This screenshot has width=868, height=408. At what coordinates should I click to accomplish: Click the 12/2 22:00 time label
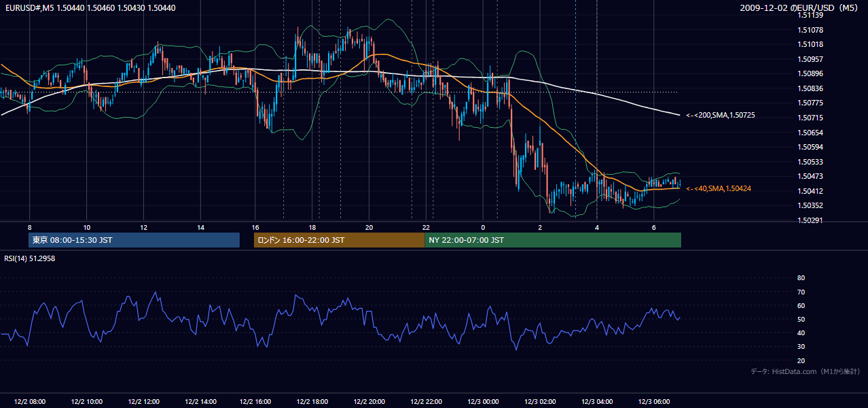(x=426, y=402)
